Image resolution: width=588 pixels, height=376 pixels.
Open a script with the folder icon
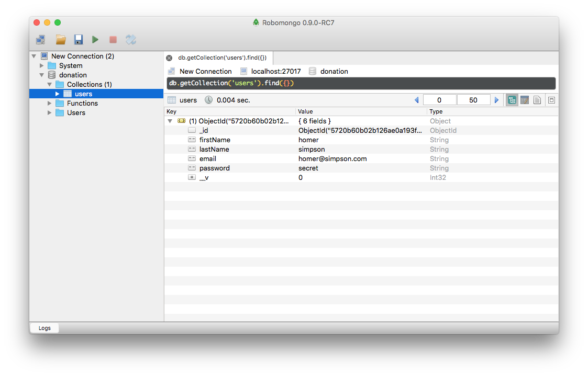tap(61, 40)
